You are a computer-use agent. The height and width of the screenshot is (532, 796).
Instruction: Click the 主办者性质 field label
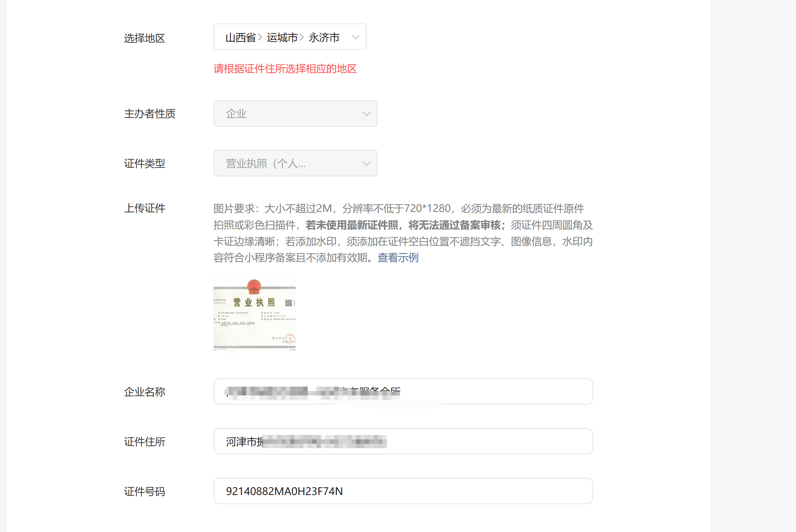click(149, 114)
